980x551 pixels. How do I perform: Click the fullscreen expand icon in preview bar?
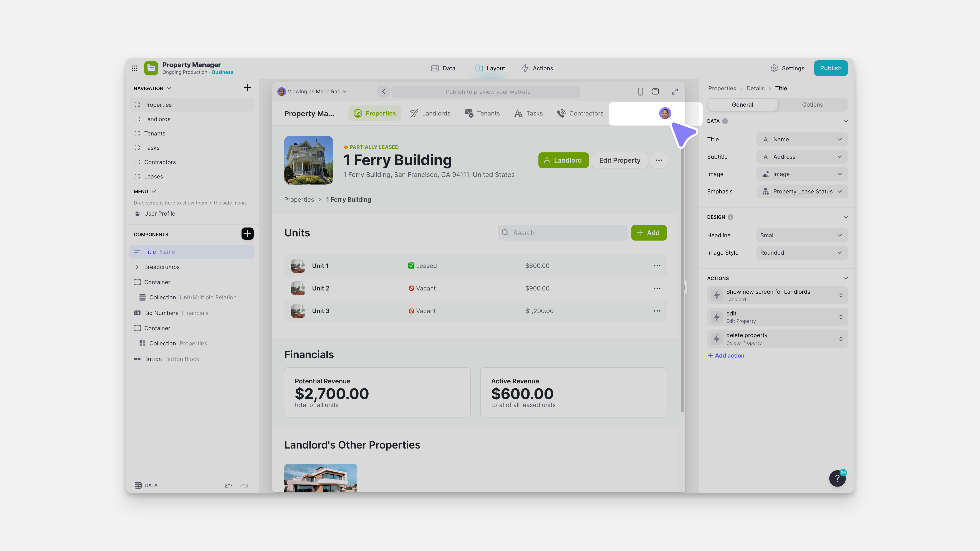pyautogui.click(x=675, y=92)
